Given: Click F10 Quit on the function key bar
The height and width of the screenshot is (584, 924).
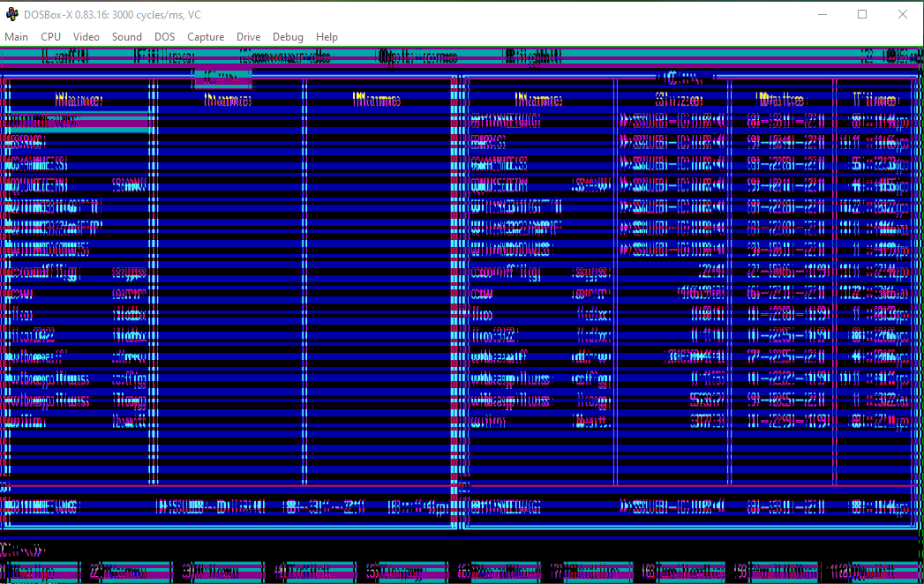Looking at the screenshot, I should (x=869, y=571).
